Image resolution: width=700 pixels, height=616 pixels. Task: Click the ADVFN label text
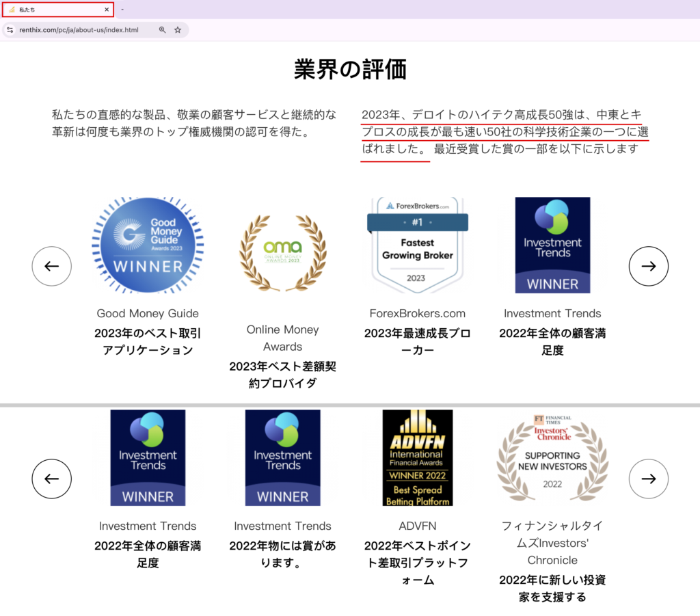point(418,526)
